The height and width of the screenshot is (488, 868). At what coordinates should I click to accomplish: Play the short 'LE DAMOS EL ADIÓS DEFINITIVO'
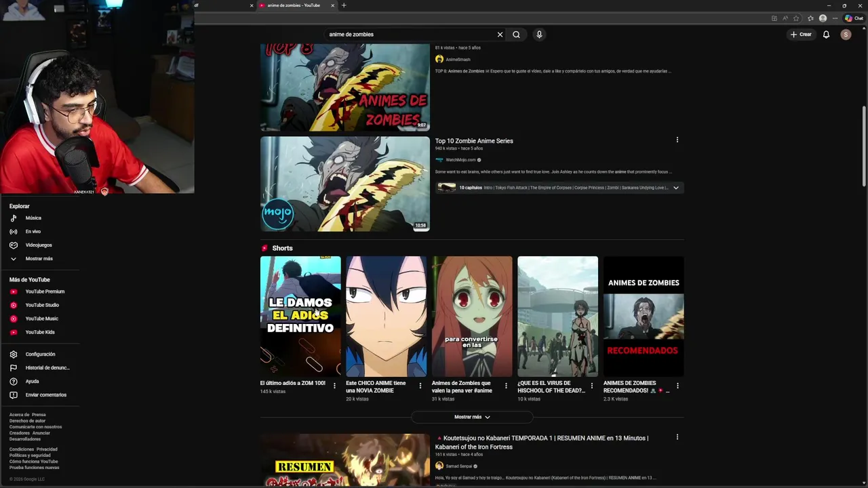300,317
